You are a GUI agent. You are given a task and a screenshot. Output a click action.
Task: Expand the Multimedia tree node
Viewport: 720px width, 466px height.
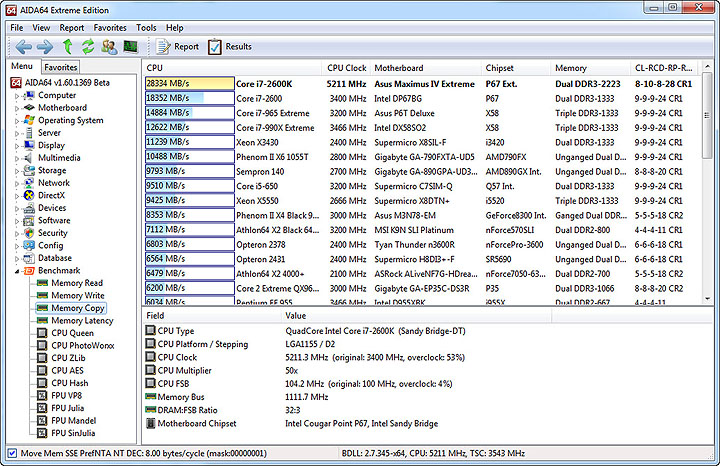pyautogui.click(x=17, y=158)
